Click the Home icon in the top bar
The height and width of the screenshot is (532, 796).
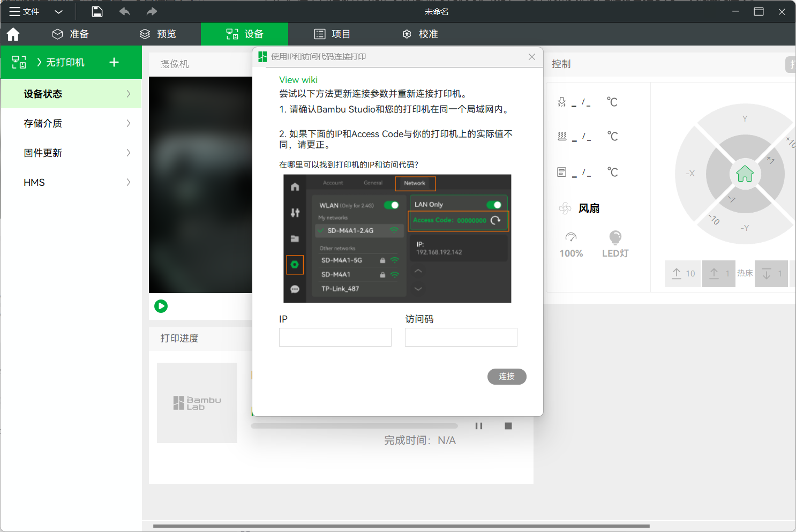pos(13,34)
